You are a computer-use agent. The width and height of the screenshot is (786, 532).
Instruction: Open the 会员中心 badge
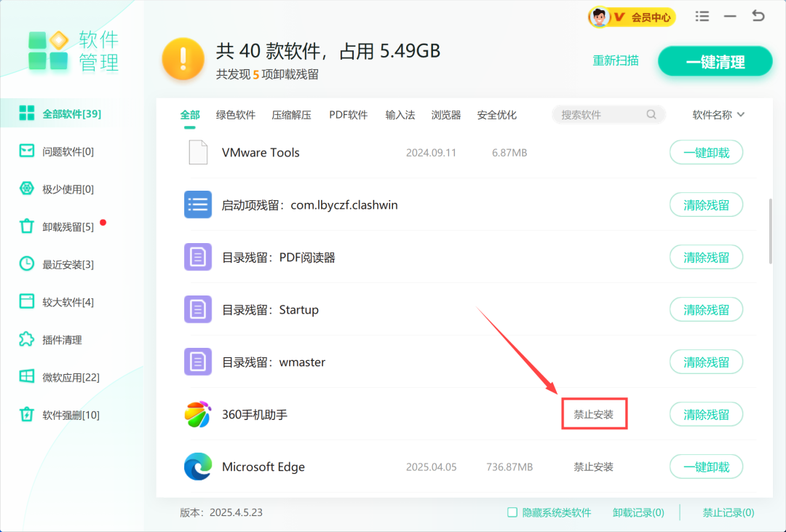(632, 17)
